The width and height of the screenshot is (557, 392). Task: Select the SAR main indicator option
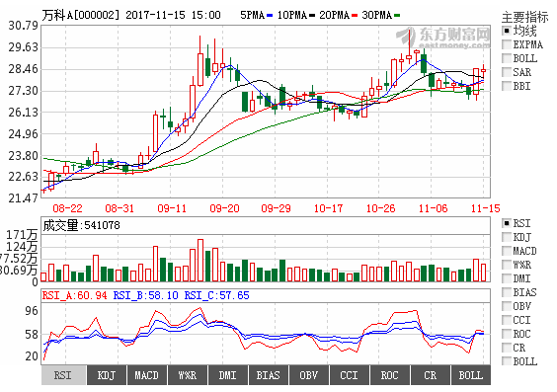pyautogui.click(x=507, y=72)
